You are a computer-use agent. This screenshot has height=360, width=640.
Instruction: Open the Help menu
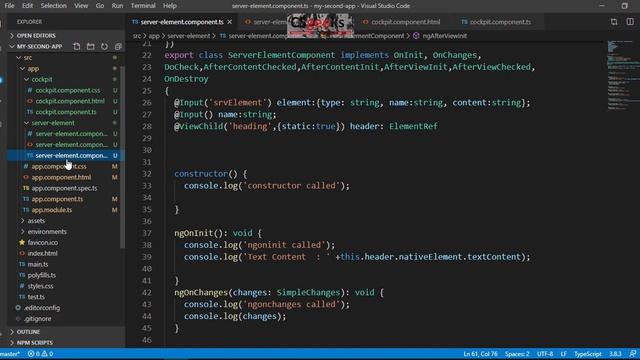coord(170,6)
